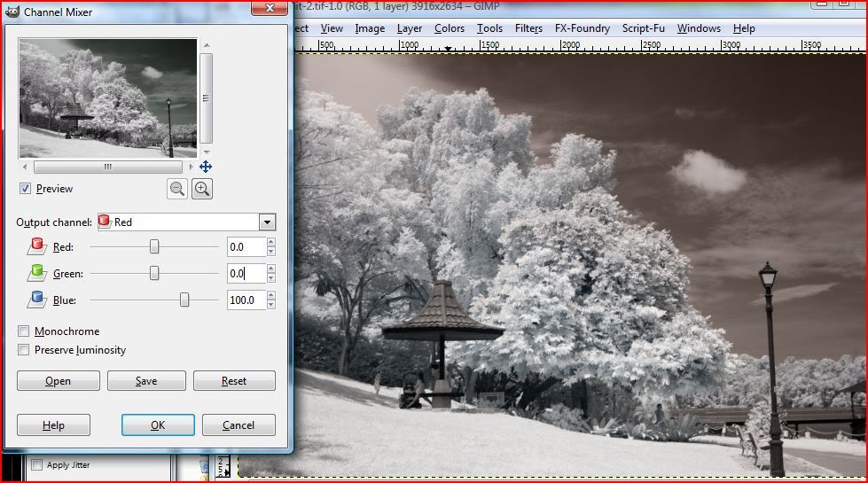Image resolution: width=868 pixels, height=483 pixels.
Task: Click the preview scroll down arrow
Action: 207,152
